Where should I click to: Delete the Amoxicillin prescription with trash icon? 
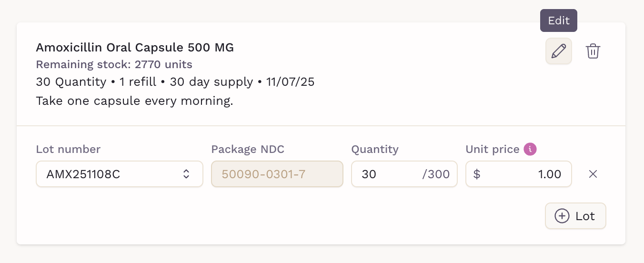coord(593,51)
